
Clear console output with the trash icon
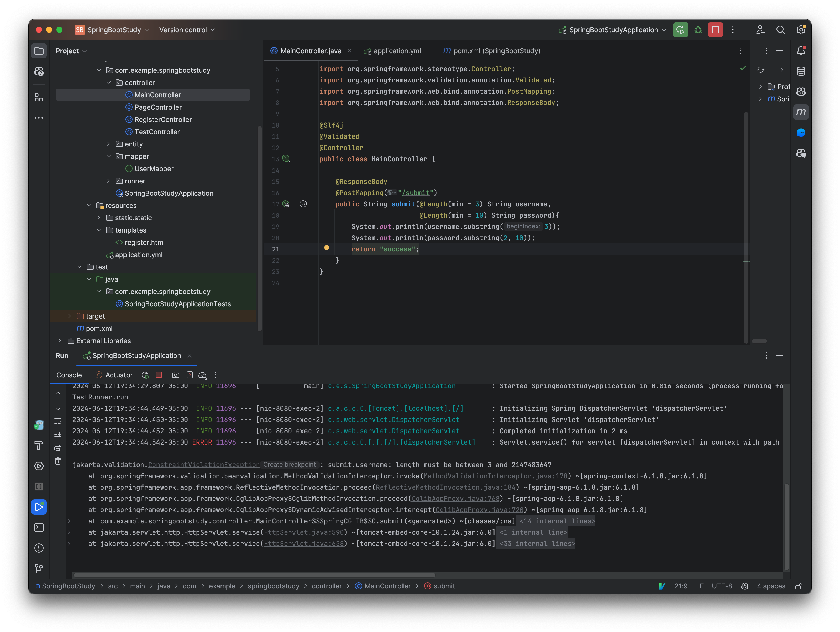[58, 461]
